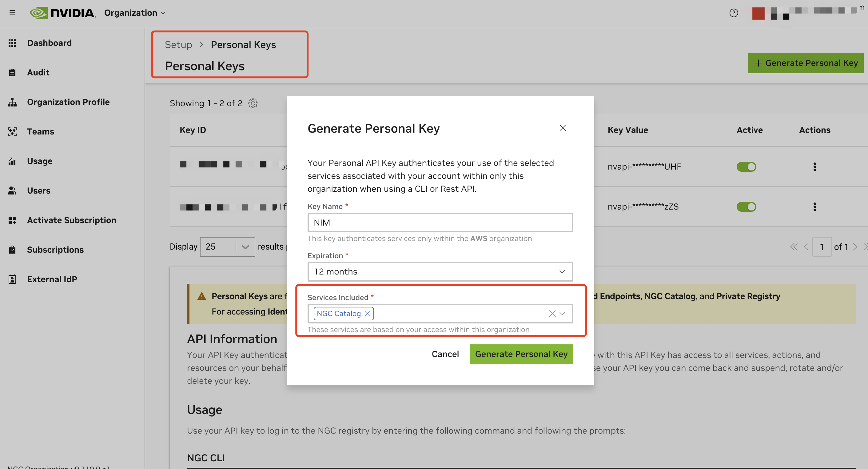Screen dimensions: 868x469
Task: Select the Teams icon in the sidebar
Action: [x=12, y=131]
